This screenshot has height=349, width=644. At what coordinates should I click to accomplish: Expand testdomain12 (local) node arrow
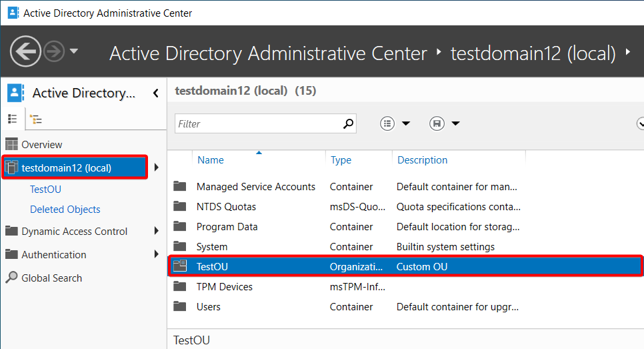tap(157, 167)
